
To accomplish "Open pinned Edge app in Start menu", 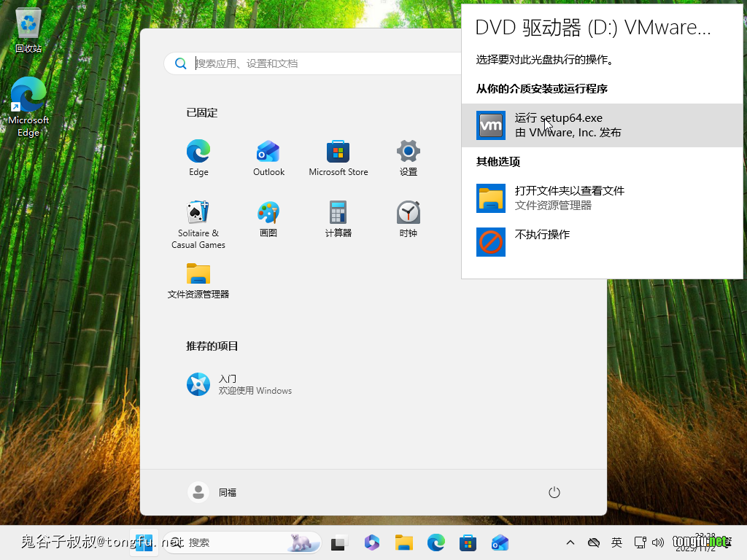I will pyautogui.click(x=198, y=157).
